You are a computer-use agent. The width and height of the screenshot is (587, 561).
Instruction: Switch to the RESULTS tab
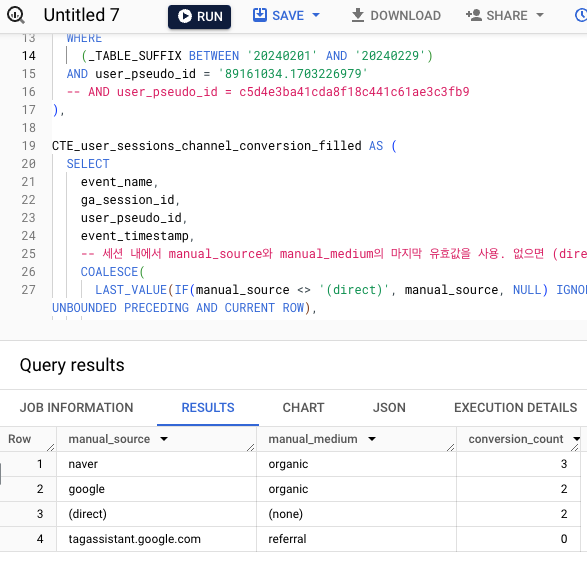point(208,408)
